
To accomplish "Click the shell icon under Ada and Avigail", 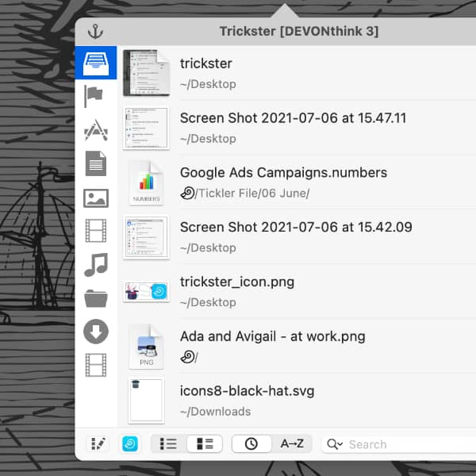I will (187, 357).
